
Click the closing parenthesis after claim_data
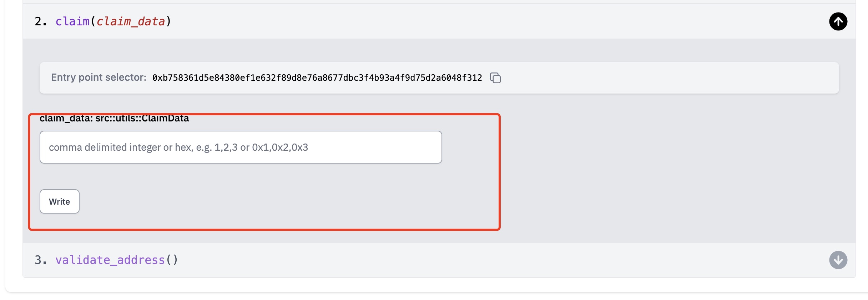(x=168, y=21)
